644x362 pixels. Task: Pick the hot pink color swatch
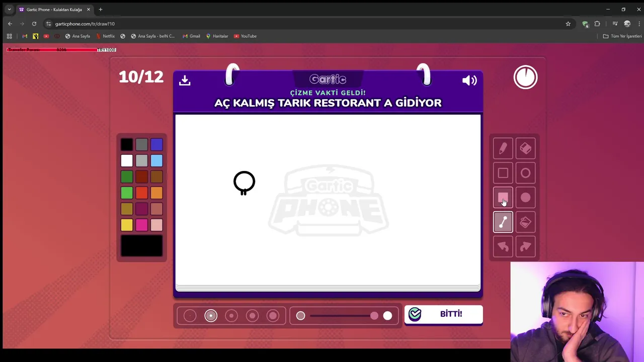point(141,225)
